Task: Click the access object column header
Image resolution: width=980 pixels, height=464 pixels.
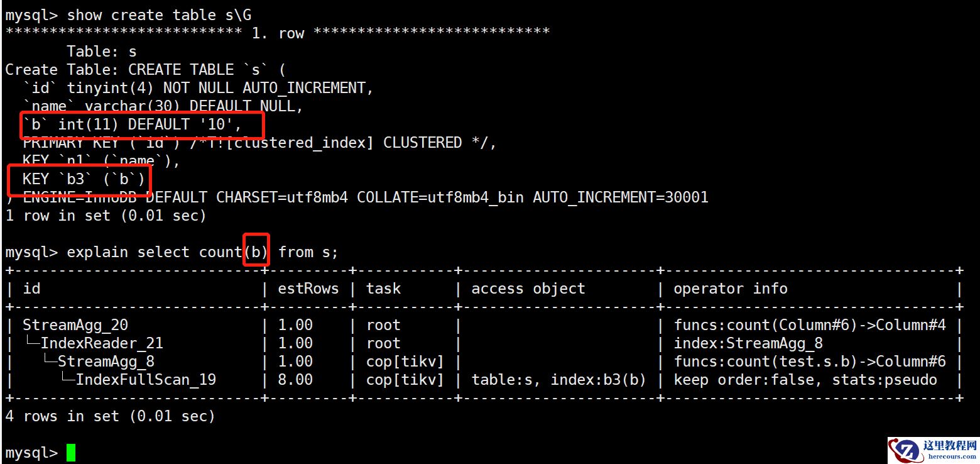Action: [528, 289]
